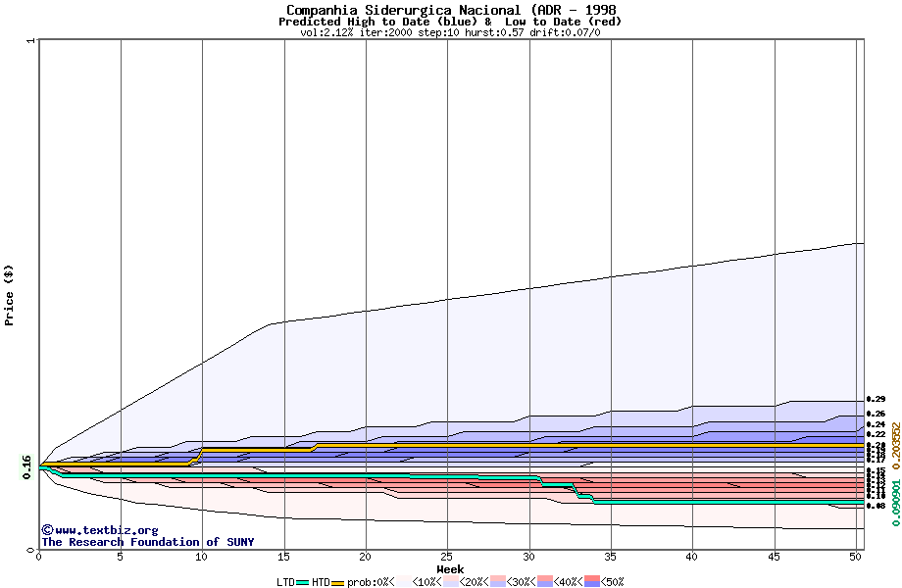Click week 25 tick on the x-axis

[447, 557]
